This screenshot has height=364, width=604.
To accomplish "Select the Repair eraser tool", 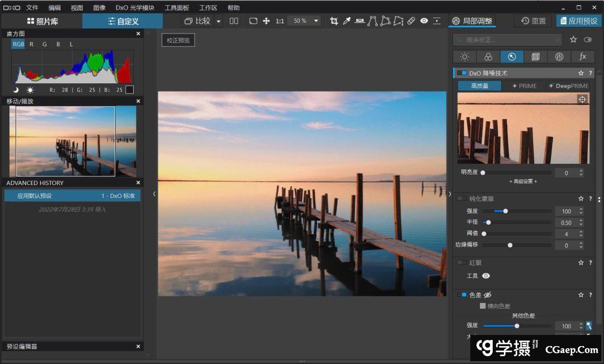I will pos(411,21).
